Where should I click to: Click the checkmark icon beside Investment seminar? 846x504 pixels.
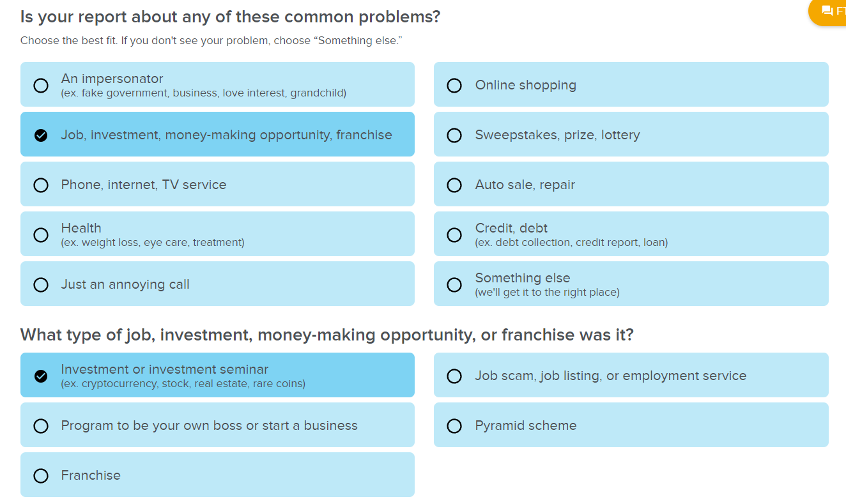click(41, 376)
